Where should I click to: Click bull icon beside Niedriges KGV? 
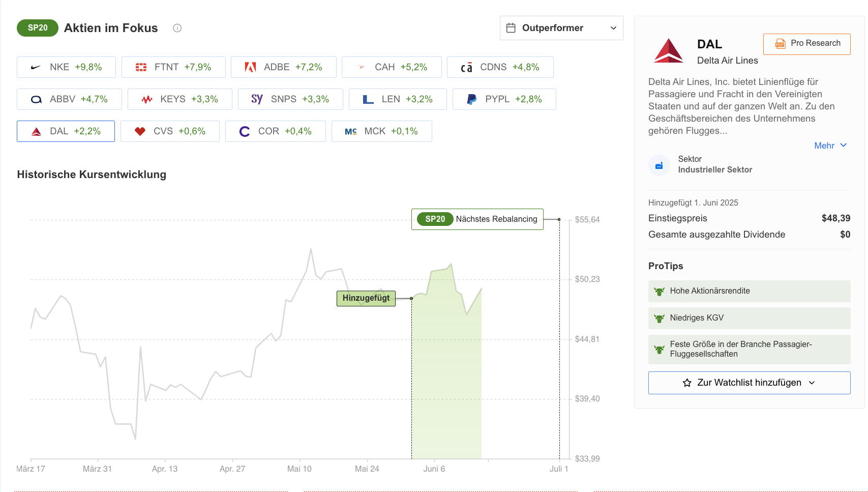coord(660,319)
